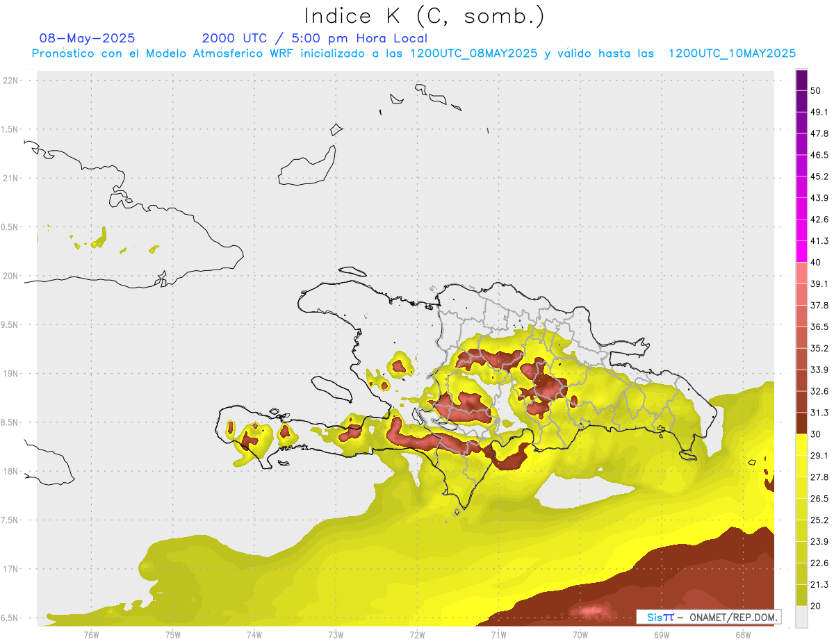Click the "71W" longitude label

pyautogui.click(x=498, y=634)
